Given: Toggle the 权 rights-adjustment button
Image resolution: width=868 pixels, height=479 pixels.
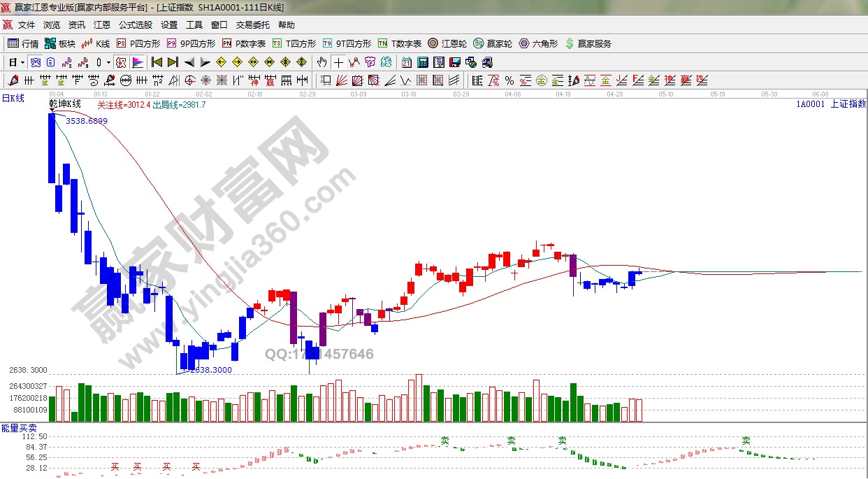Looking at the screenshot, I should coord(121,62).
